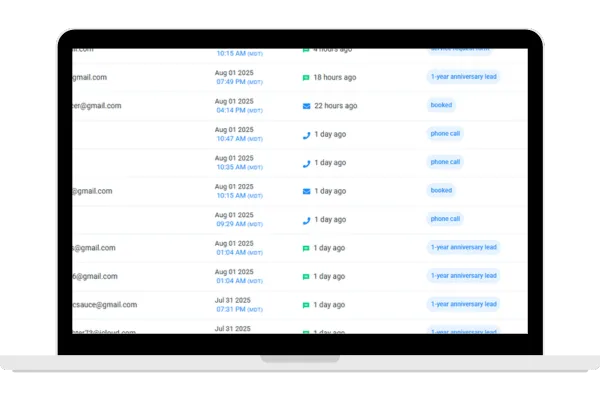Click the phone icon in the 10:35 AM row
Screen dimensions: 600x400
click(x=307, y=163)
